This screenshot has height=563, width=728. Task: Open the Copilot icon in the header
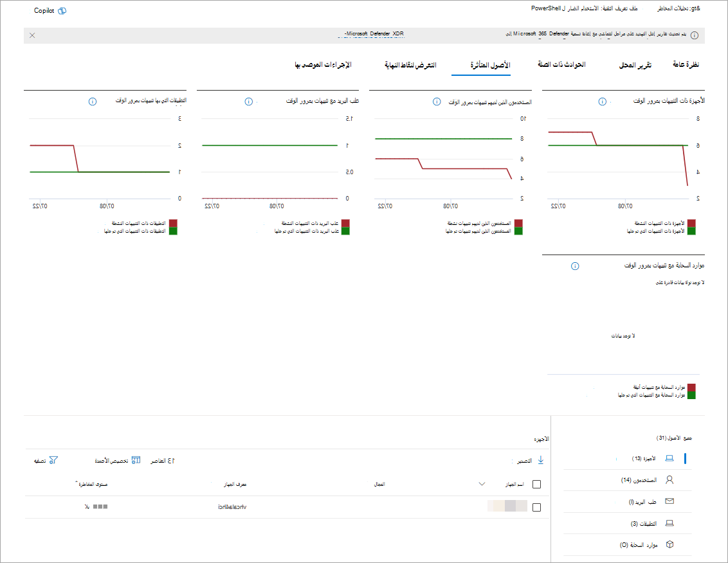point(62,11)
